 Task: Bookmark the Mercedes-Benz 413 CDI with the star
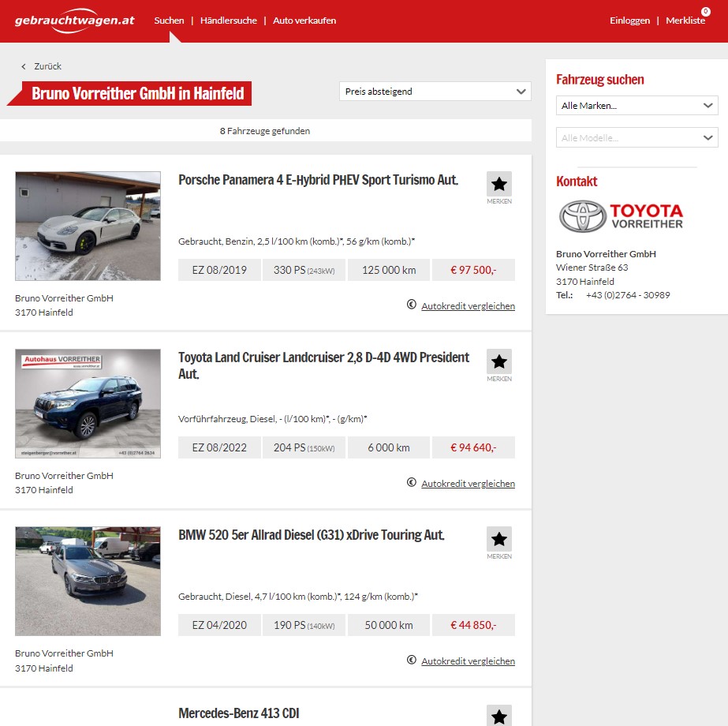[x=499, y=716]
